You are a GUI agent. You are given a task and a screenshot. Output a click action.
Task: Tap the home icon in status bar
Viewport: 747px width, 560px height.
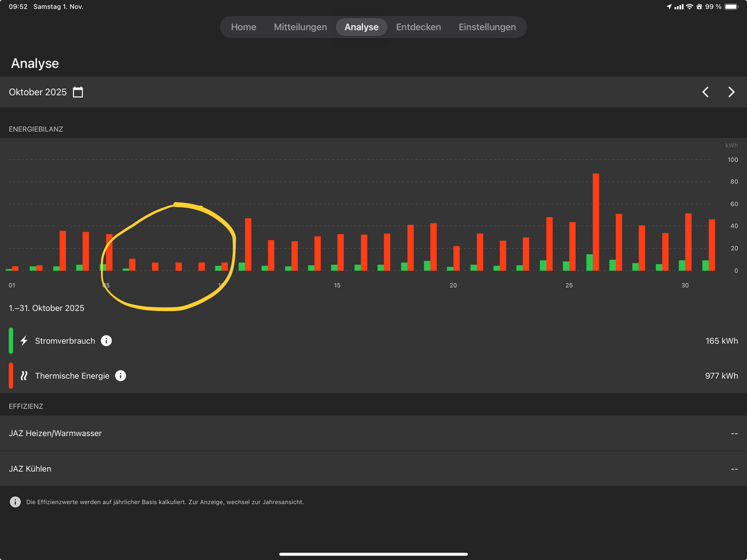click(699, 6)
